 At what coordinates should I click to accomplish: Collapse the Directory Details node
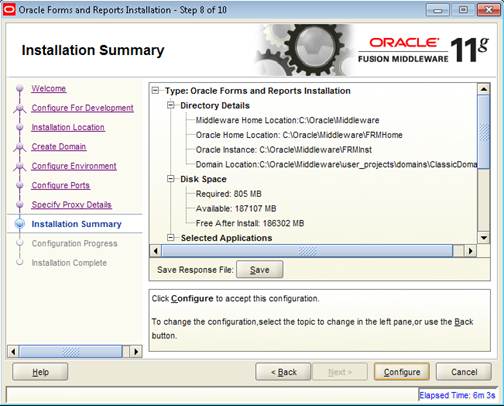[x=171, y=105]
